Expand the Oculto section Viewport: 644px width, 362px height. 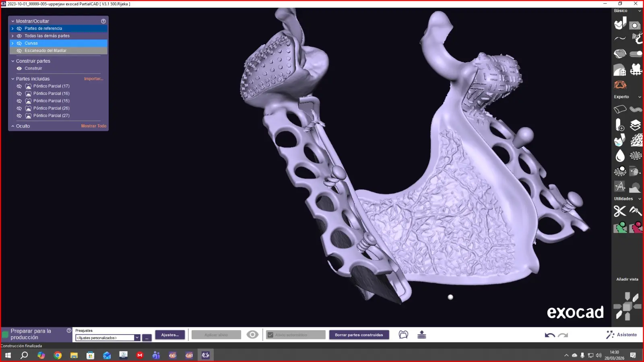[x=13, y=126]
